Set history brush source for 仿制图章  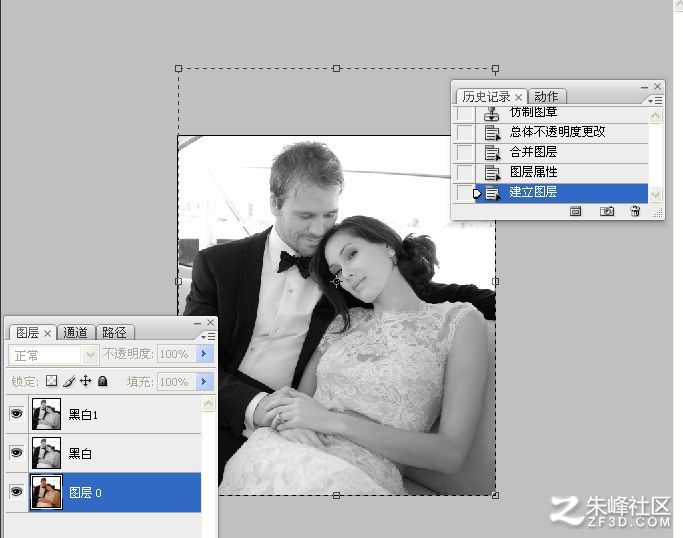pyautogui.click(x=465, y=114)
